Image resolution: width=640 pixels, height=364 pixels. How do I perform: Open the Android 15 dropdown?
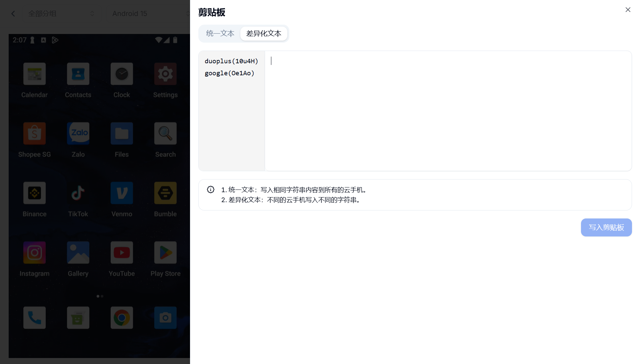(x=147, y=14)
